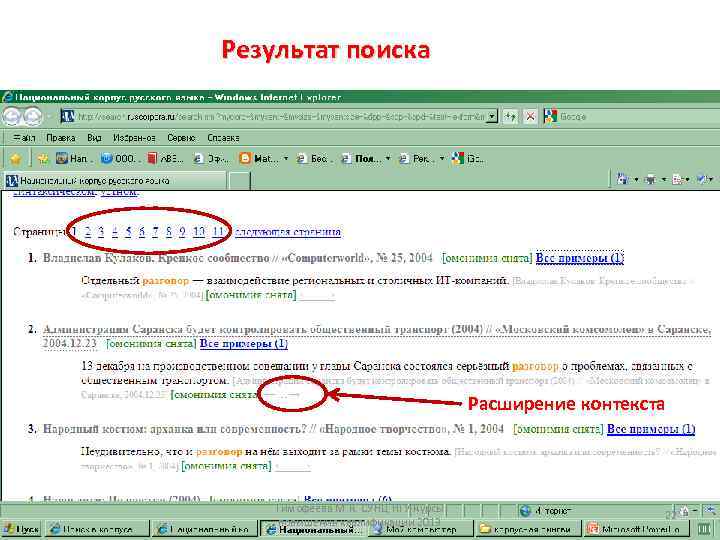
Task: Click the 'следующая страница' link
Action: [287, 231]
